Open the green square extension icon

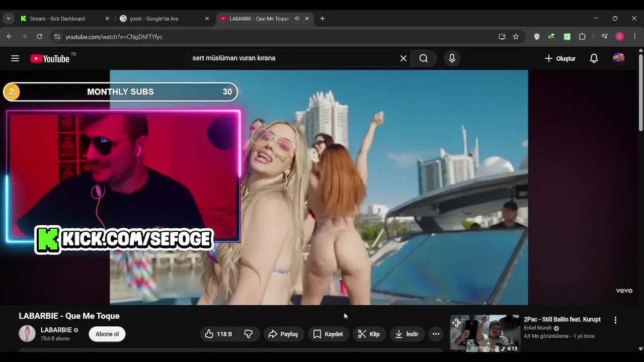click(567, 37)
